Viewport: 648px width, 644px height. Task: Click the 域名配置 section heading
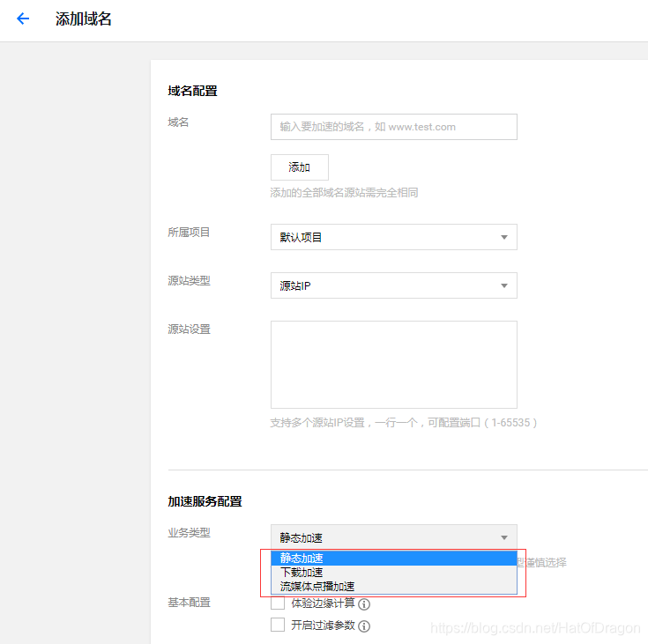192,91
